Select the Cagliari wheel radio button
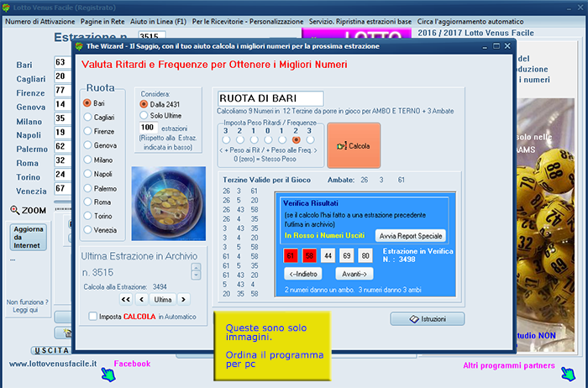Image resolution: width=588 pixels, height=388 pixels. (87, 117)
